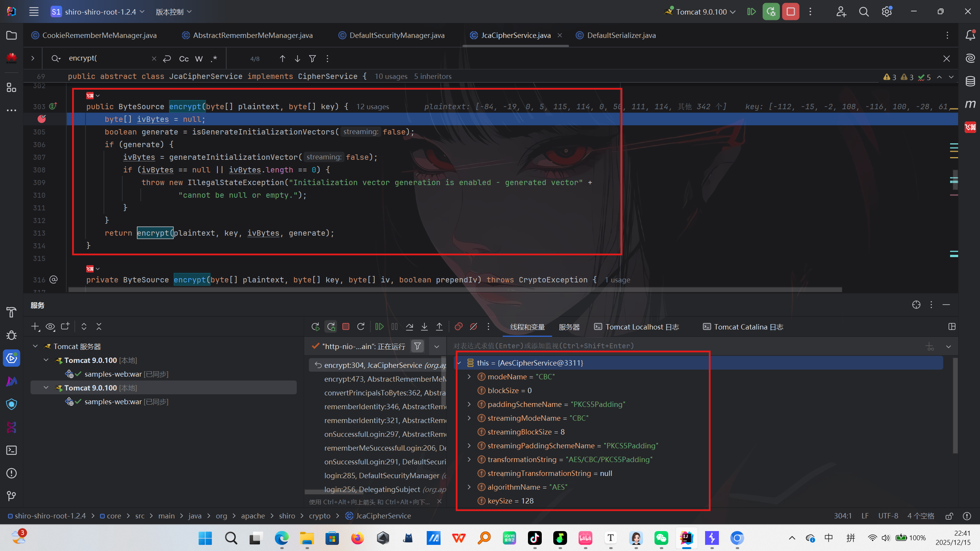980x551 pixels.
Task: Toggle Regex search option
Action: coord(214,59)
